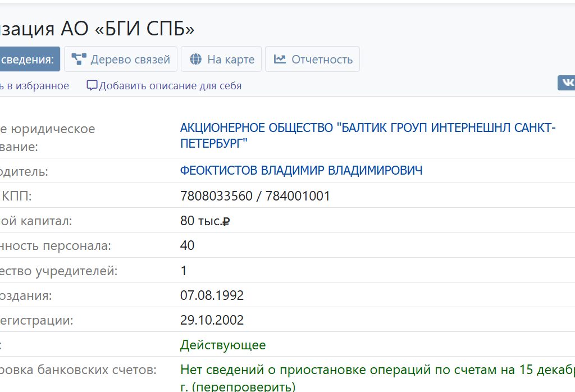The image size is (575, 392).
Task: Click the globe icon for На карте
Action: 195,59
